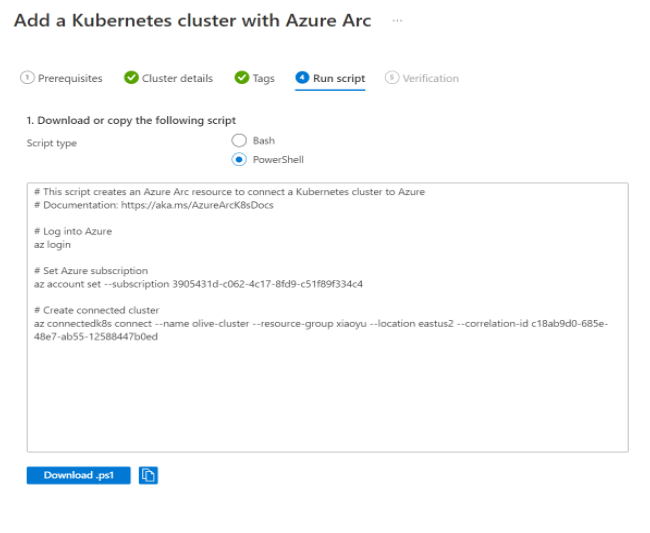This screenshot has height=533, width=650.
Task: Open the Tags step label
Action: click(x=264, y=78)
